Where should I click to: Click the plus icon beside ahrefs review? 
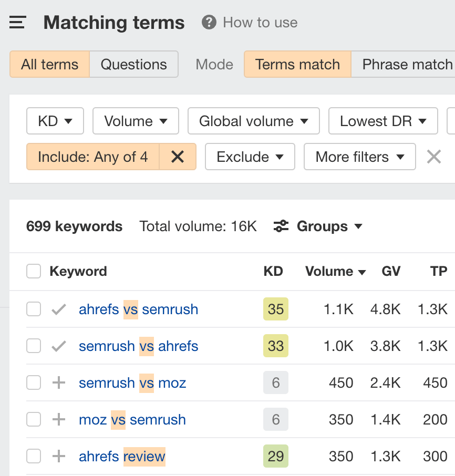(59, 456)
